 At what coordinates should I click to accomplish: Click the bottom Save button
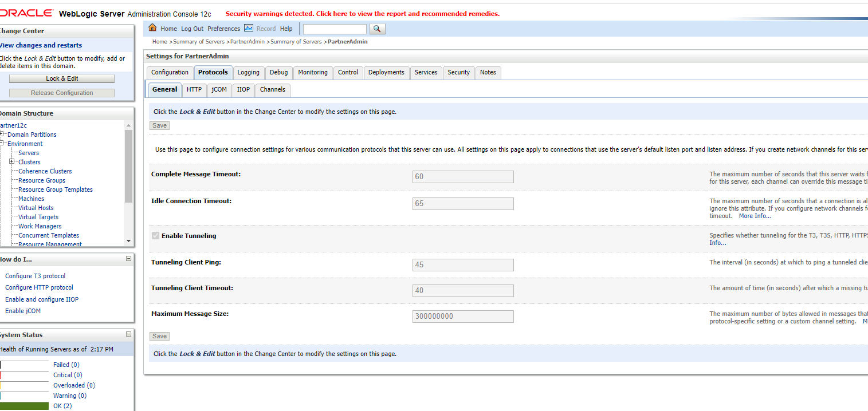[x=159, y=336]
